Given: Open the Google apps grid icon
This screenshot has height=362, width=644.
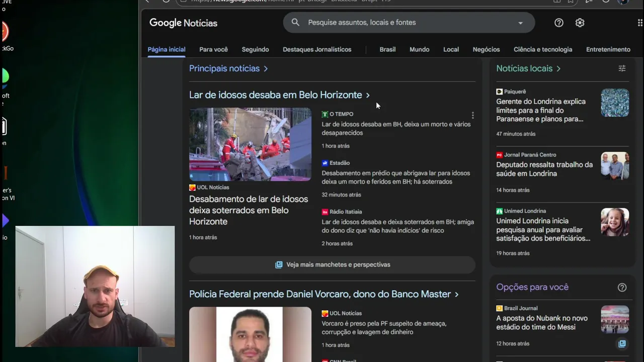Looking at the screenshot, I should tap(640, 23).
